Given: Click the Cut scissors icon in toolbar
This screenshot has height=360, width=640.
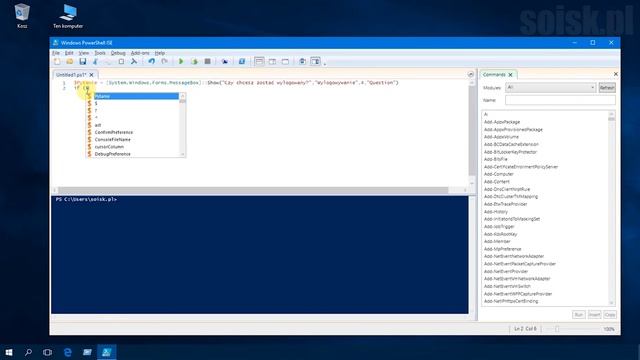Looking at the screenshot, I should coord(96,62).
